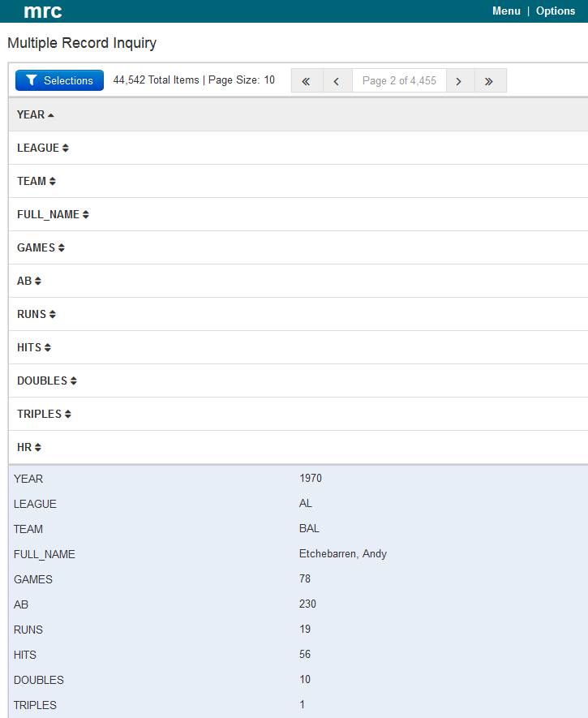Select the team value BAL
This screenshot has width=588, height=718.
coord(309,528)
